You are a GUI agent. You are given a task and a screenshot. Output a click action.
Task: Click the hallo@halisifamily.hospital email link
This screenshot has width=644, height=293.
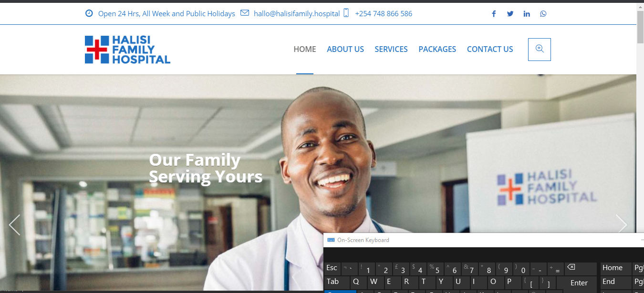pyautogui.click(x=297, y=14)
